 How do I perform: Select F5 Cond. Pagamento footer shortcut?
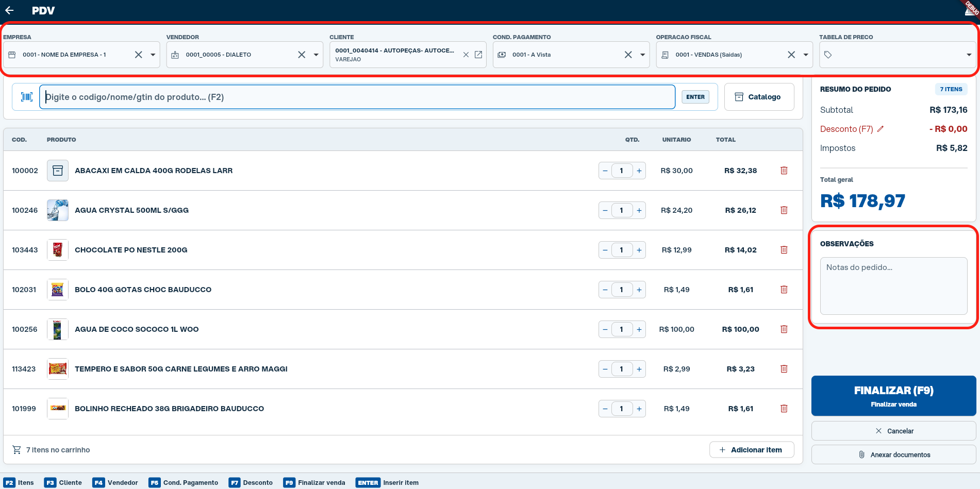click(184, 483)
